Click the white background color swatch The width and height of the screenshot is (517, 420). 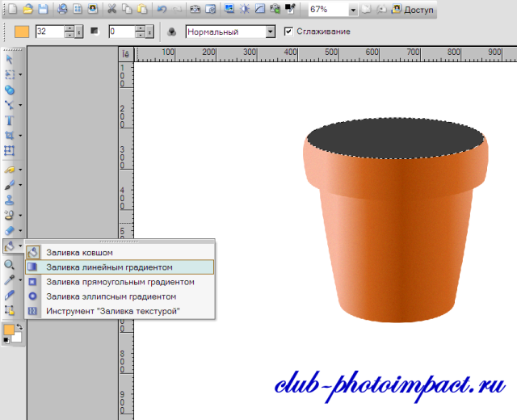[x=17, y=338]
